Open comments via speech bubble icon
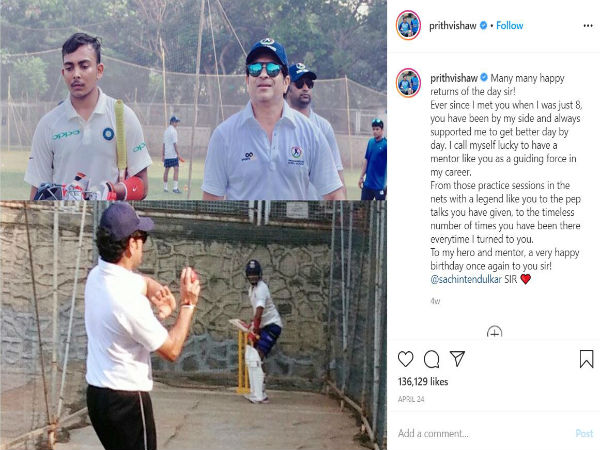The image size is (600, 450). [x=431, y=359]
